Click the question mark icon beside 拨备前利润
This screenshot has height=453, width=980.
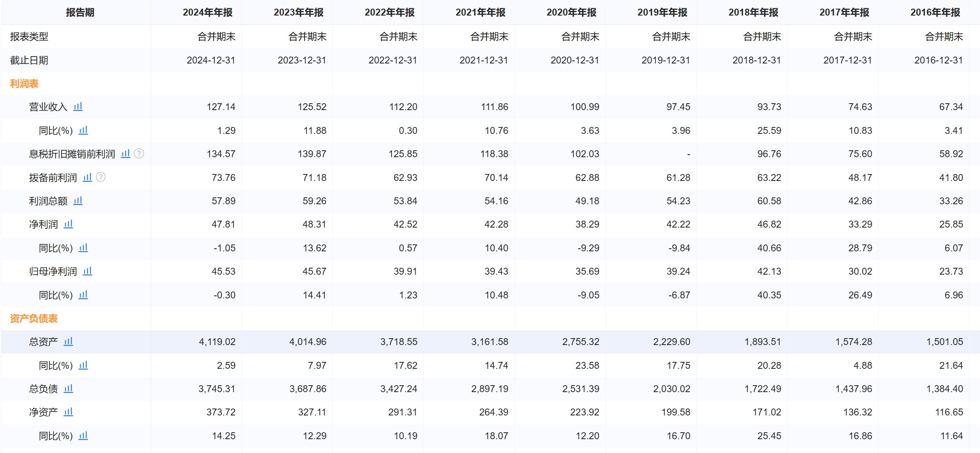(x=101, y=177)
